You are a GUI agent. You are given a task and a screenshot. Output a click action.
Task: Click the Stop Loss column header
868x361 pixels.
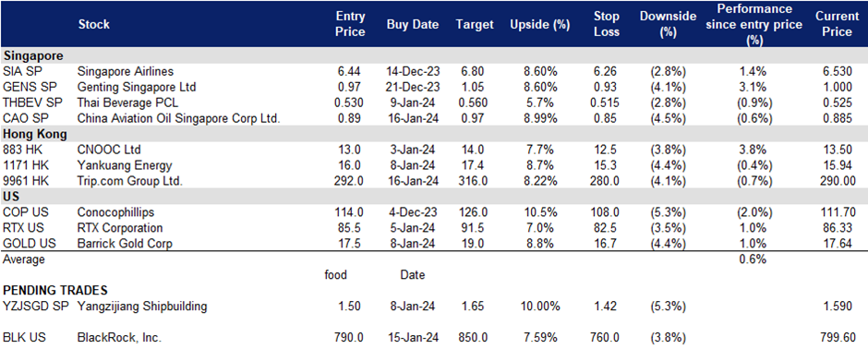point(606,24)
